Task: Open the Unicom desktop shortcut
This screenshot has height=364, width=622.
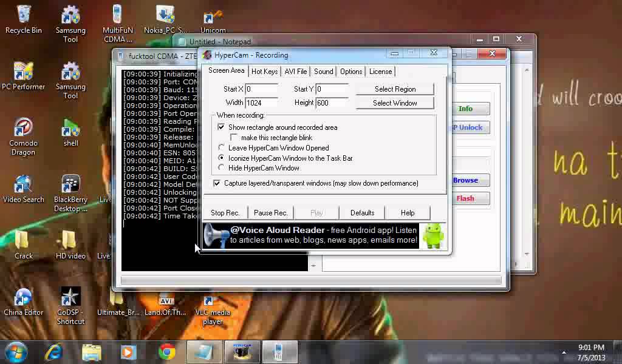Action: pos(213,22)
